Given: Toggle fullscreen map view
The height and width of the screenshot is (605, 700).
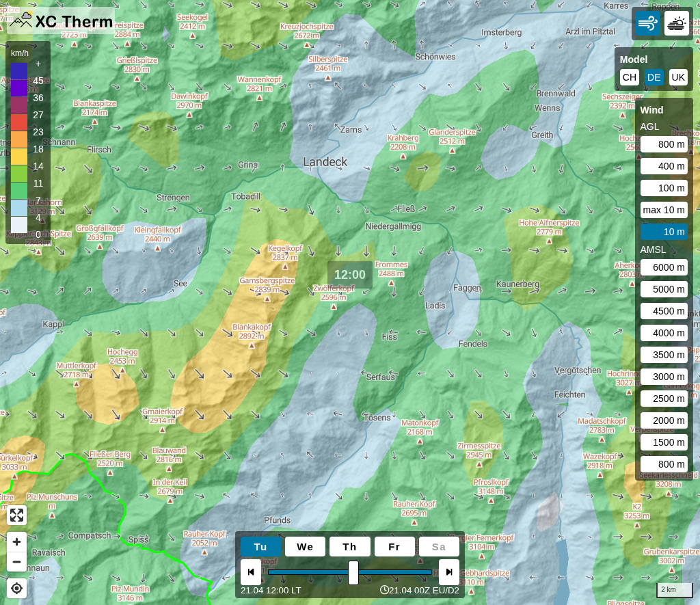Looking at the screenshot, I should [x=17, y=515].
